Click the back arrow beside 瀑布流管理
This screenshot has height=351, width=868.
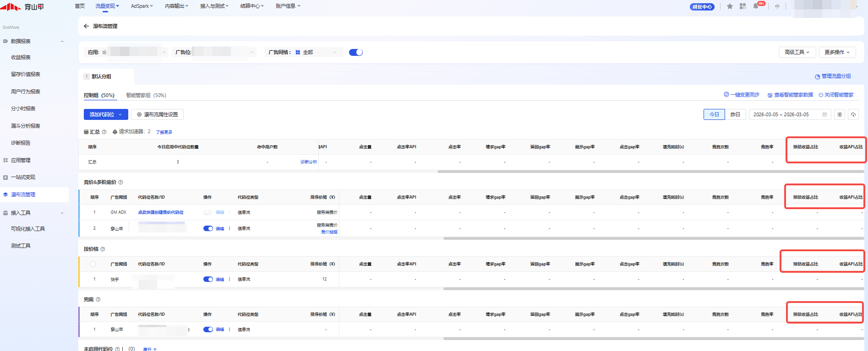pyautogui.click(x=86, y=26)
